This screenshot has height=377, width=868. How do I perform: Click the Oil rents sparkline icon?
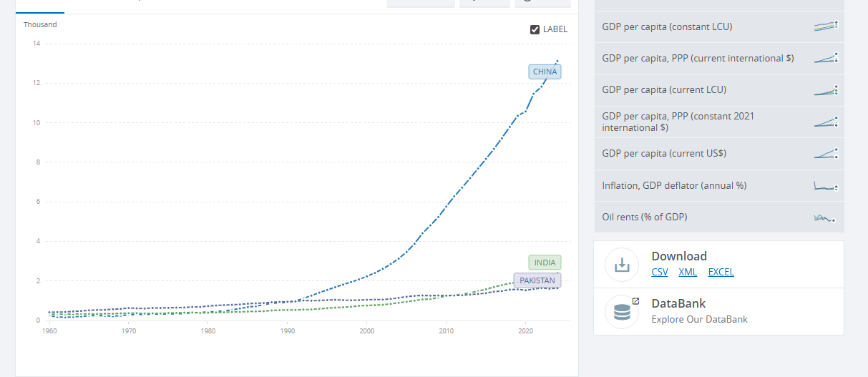[x=825, y=217]
